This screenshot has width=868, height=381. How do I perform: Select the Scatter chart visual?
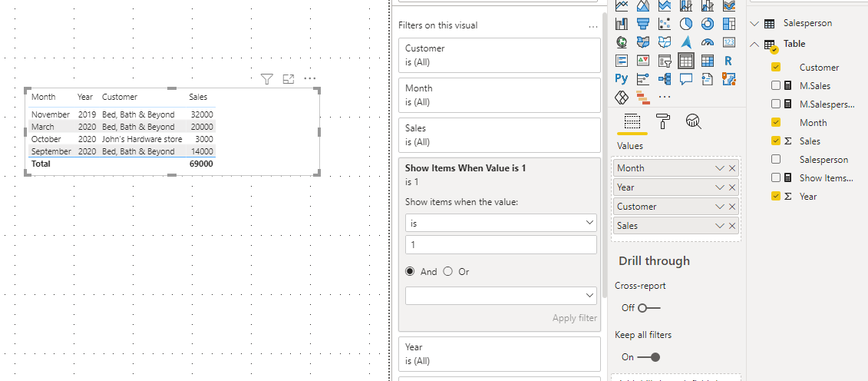665,24
